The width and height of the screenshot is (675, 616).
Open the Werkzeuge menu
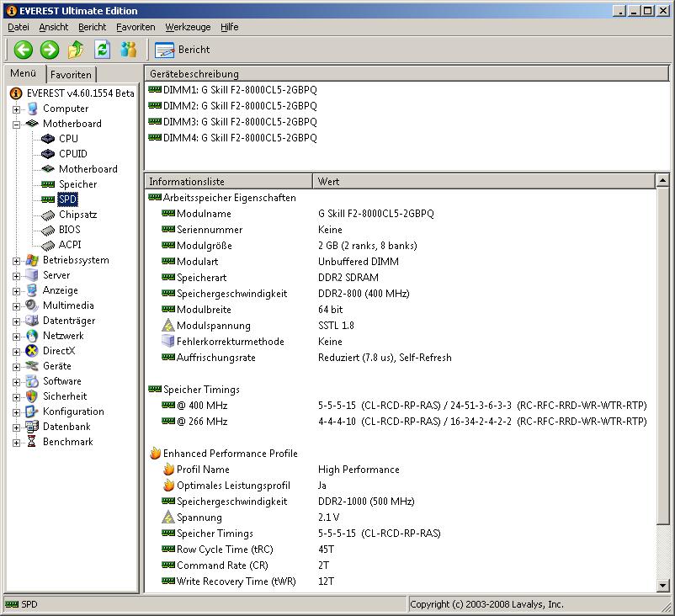(189, 27)
